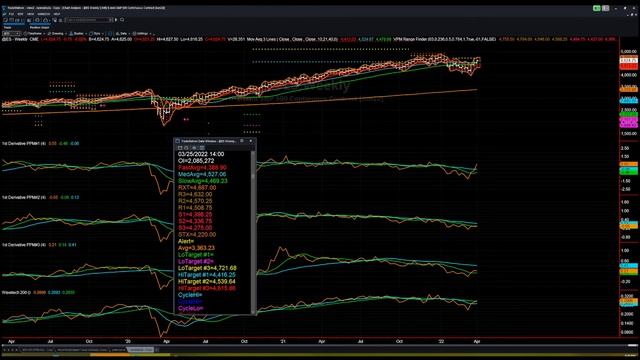Click the command line search field
This screenshot has height=360, width=640.
pos(89,20)
